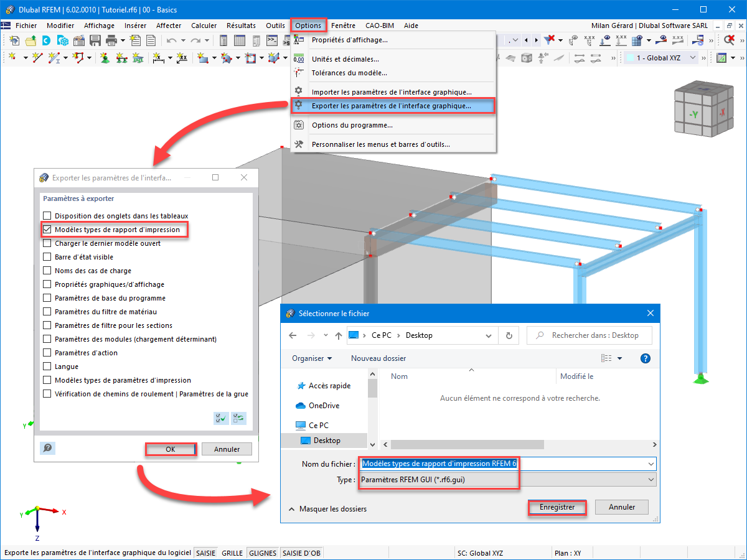The image size is (747, 560).
Task: Click the deselect all checkboxes icon
Action: (238, 418)
